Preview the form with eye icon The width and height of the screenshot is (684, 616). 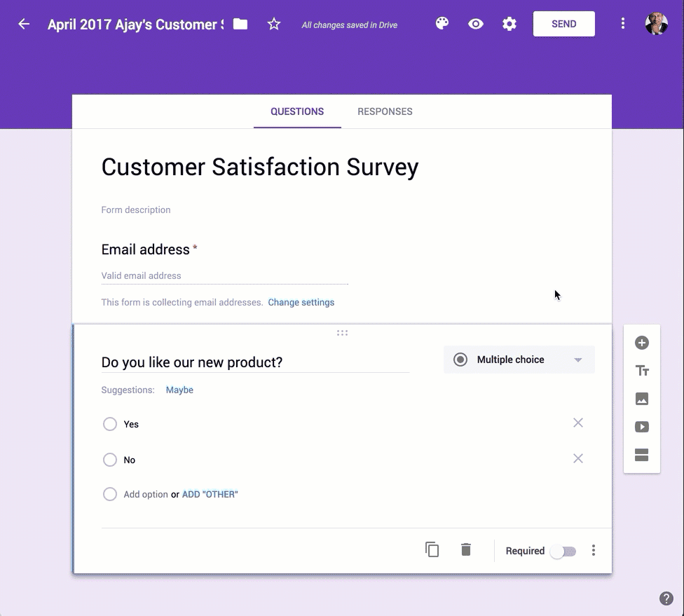476,24
